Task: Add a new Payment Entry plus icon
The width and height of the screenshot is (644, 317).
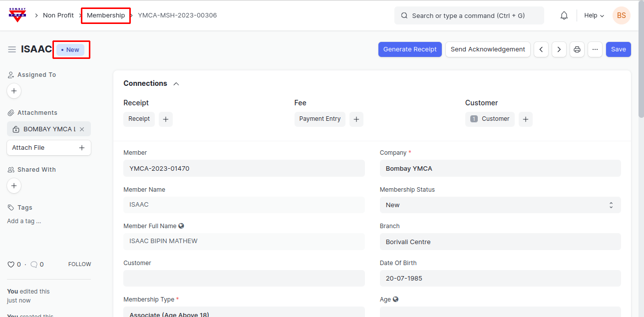Action: (356, 119)
